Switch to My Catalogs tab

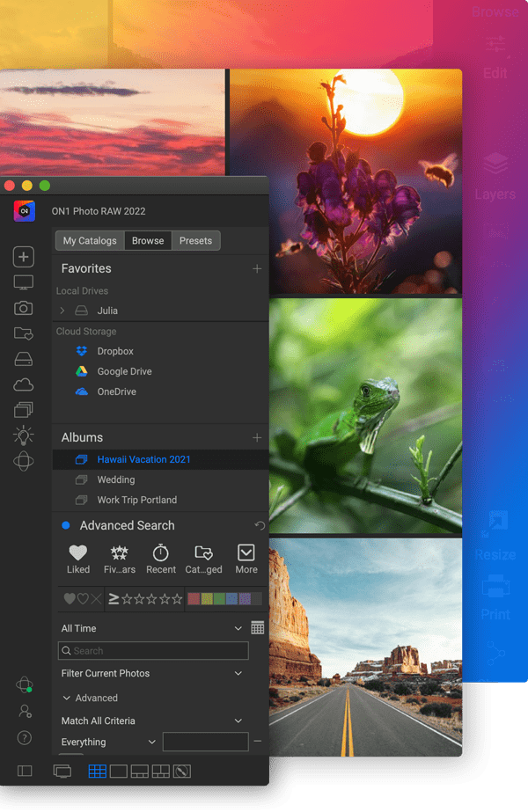[x=90, y=241]
